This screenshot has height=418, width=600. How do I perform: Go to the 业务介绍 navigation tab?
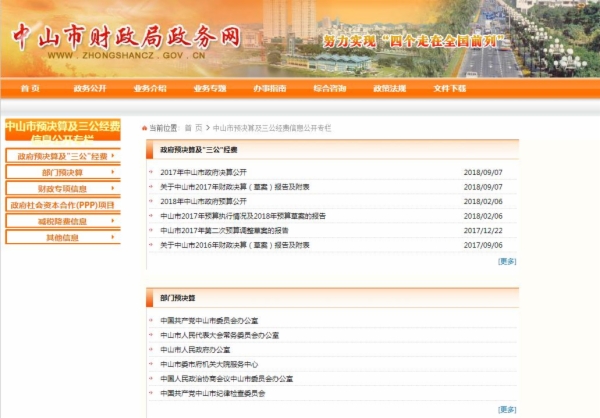click(150, 89)
